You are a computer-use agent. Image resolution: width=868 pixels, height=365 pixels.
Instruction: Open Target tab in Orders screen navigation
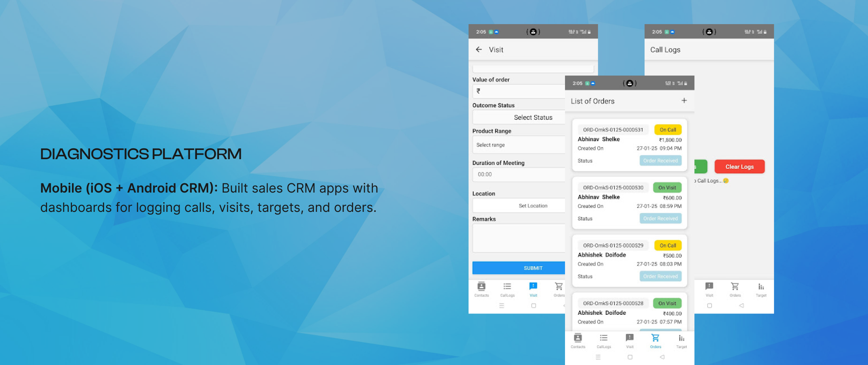coord(682,340)
